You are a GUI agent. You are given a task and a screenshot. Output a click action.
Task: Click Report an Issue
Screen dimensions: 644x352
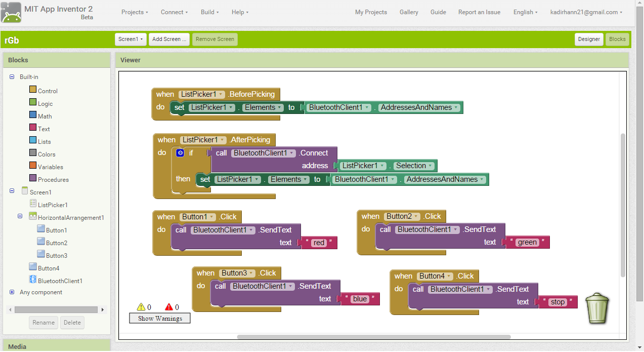coord(479,12)
